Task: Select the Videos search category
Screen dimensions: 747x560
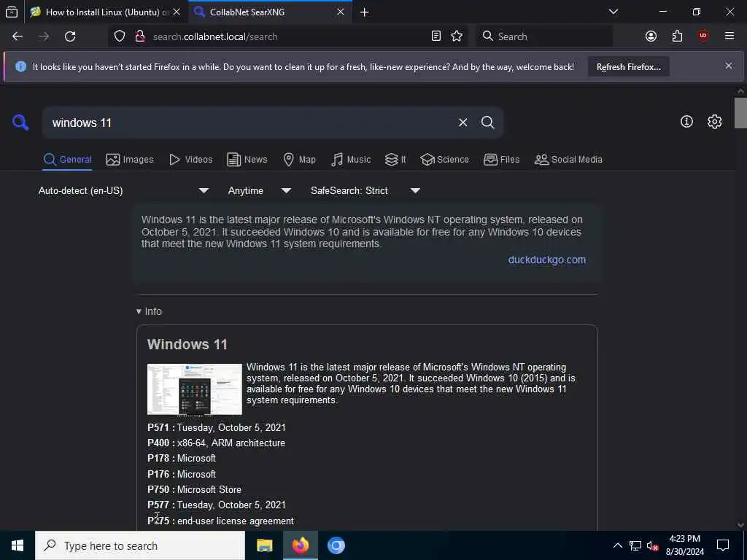Action: point(190,160)
